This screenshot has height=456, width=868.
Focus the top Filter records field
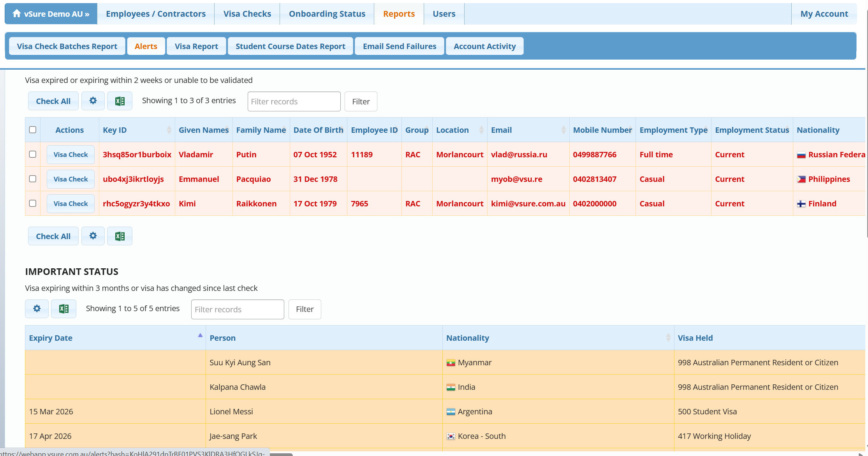[294, 102]
